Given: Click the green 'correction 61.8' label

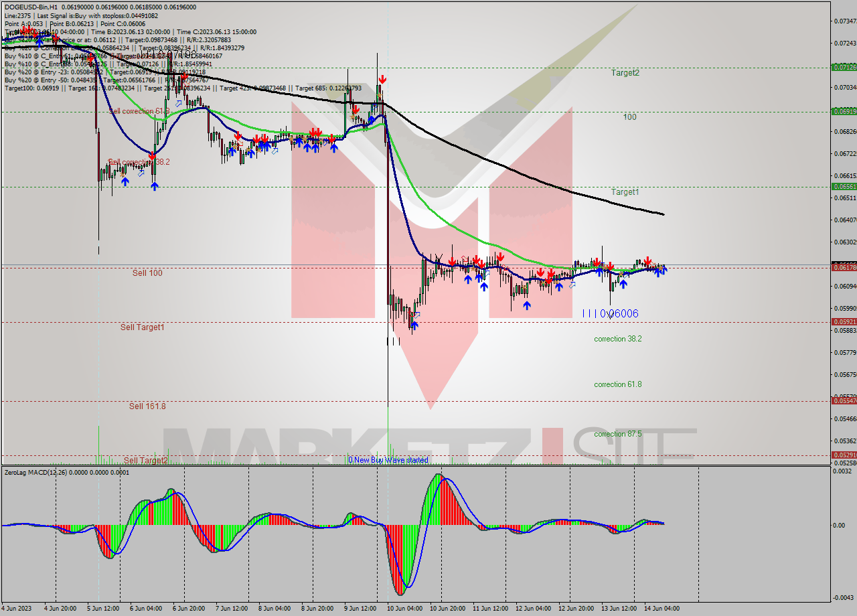Looking at the screenshot, I should 617,384.
